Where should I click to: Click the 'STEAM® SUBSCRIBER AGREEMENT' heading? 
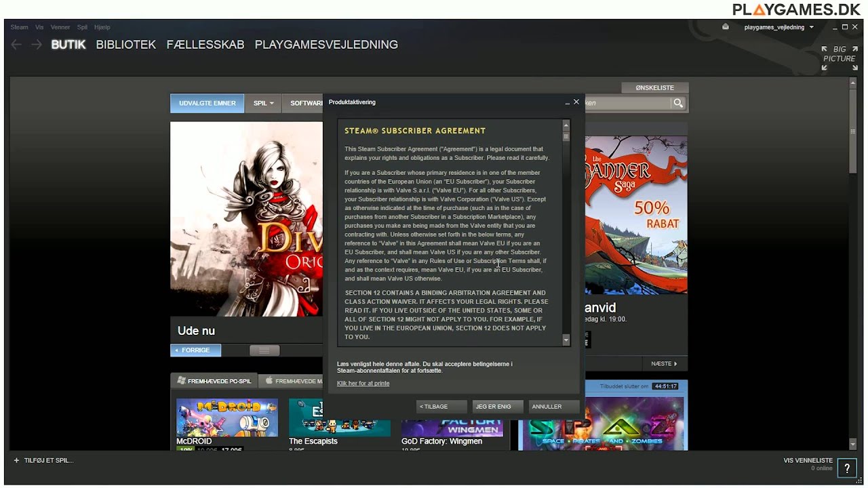click(x=415, y=131)
